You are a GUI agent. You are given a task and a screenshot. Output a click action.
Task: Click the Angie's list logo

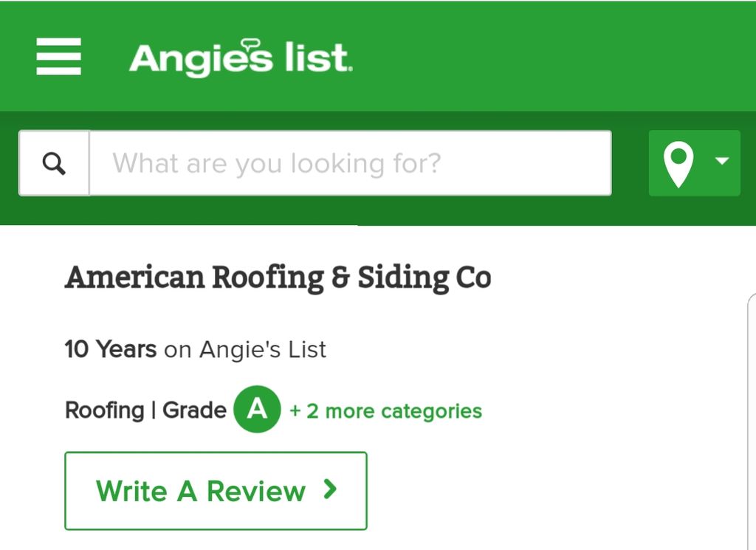click(x=241, y=58)
